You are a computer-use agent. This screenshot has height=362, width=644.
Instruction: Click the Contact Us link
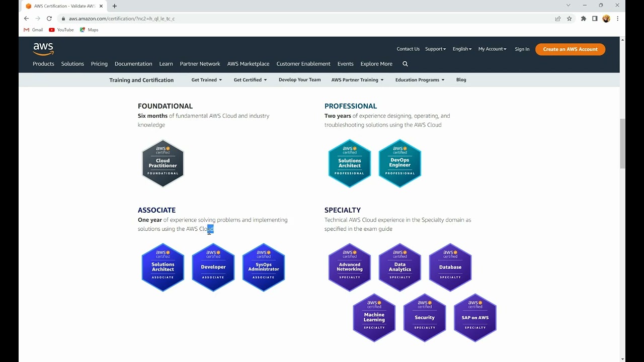click(408, 49)
